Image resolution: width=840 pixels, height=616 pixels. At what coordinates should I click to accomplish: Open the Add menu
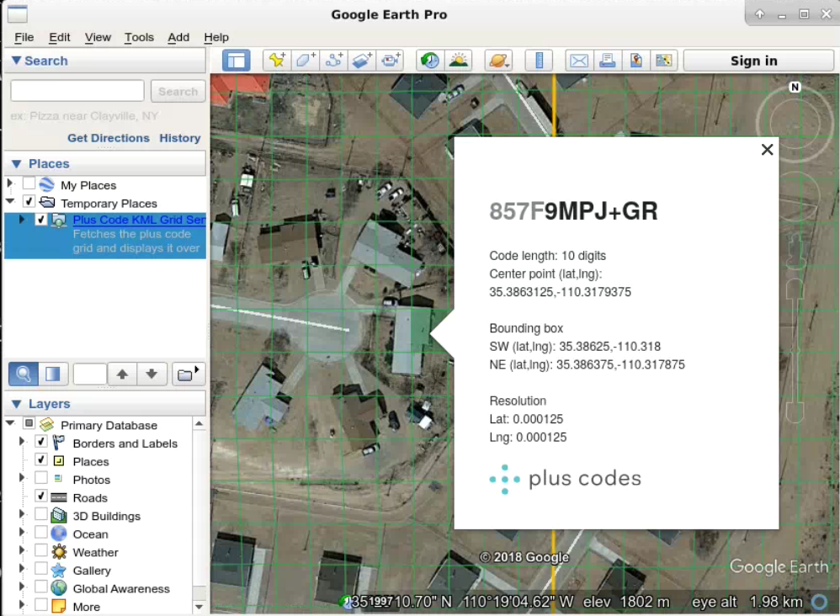point(178,37)
